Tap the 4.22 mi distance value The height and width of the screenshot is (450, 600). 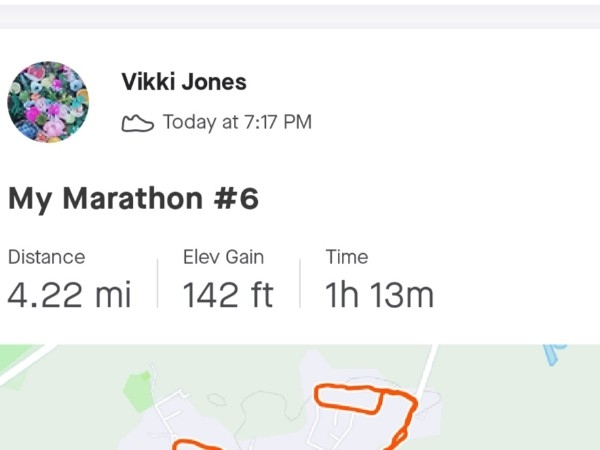pyautogui.click(x=69, y=294)
